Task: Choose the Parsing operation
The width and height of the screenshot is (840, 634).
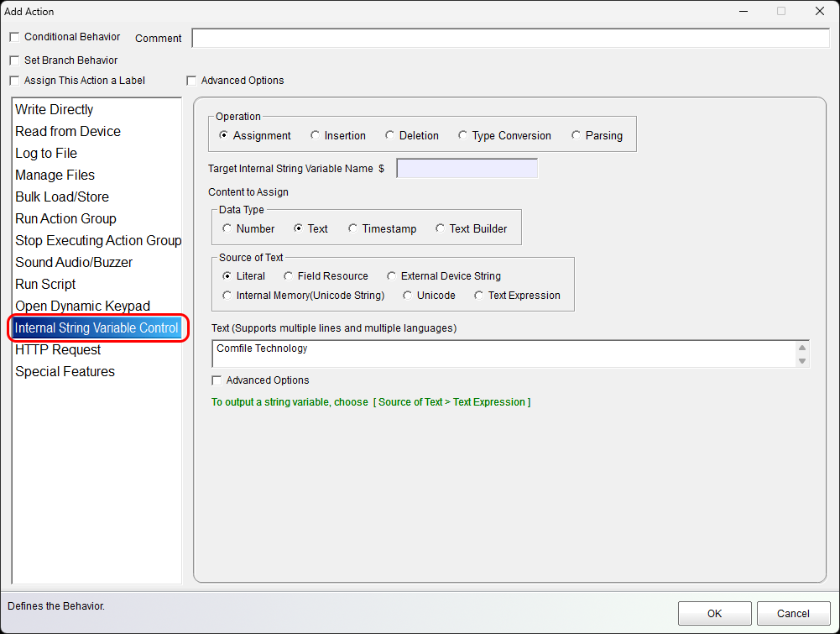Action: (576, 135)
